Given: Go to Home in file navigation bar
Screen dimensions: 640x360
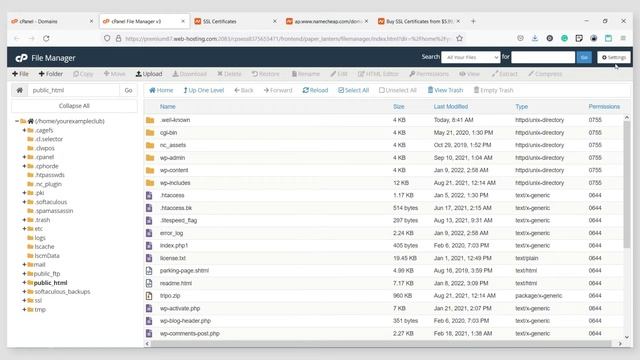Looking at the screenshot, I should tap(161, 90).
